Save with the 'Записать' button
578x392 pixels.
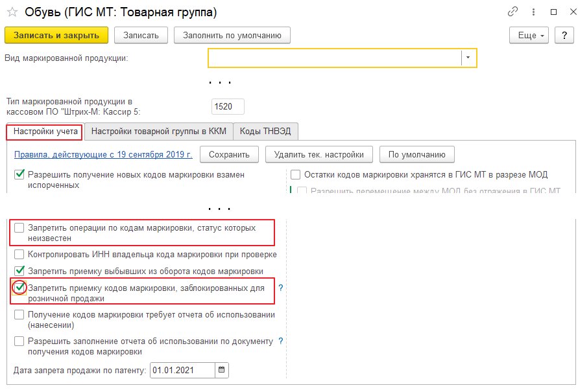(141, 36)
